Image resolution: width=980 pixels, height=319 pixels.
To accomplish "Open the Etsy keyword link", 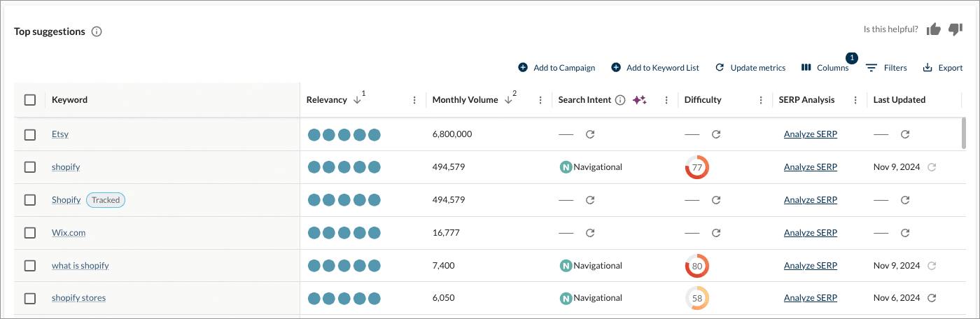I will tap(60, 134).
